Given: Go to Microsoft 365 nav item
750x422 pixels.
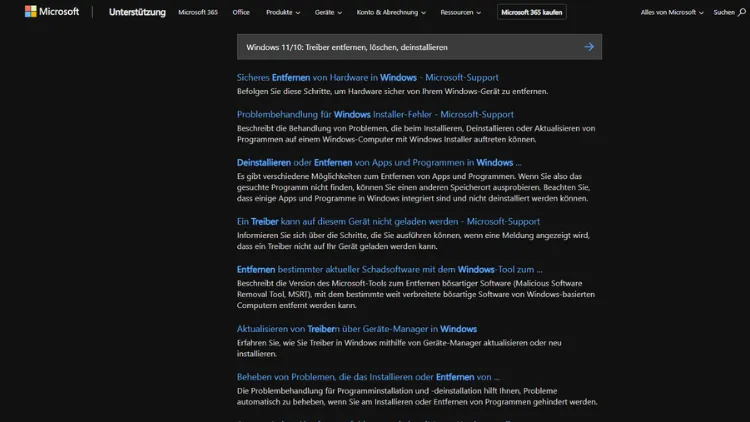Looking at the screenshot, I should click(198, 12).
